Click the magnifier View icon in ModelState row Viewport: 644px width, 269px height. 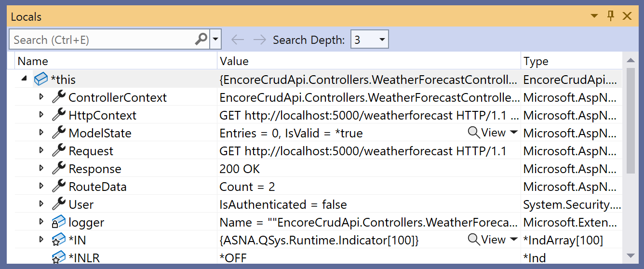click(x=474, y=133)
